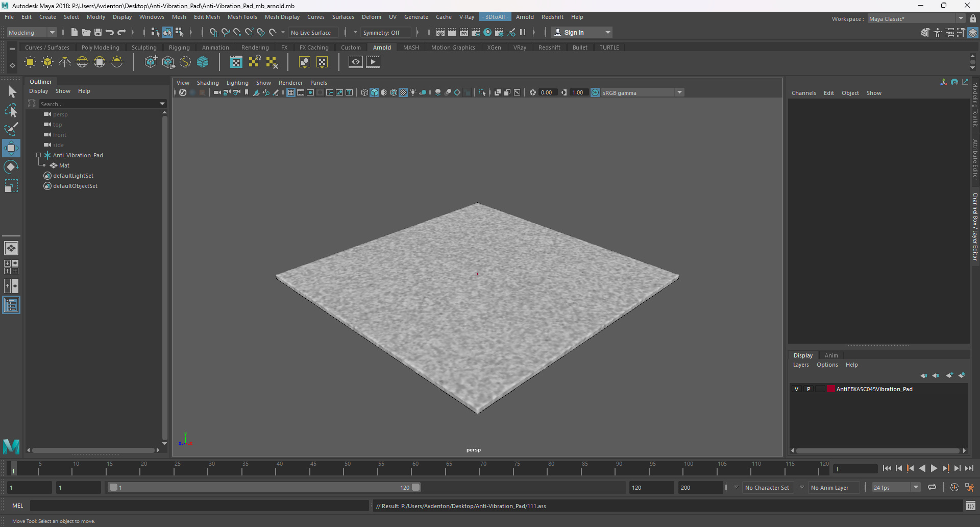
Task: Switch to the Anim layer tab
Action: coord(831,355)
